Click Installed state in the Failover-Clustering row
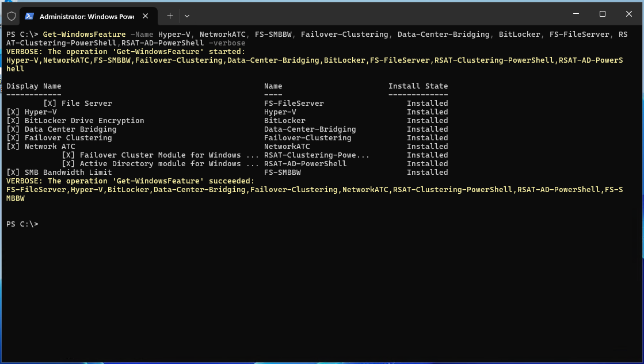644x364 pixels. tap(427, 138)
